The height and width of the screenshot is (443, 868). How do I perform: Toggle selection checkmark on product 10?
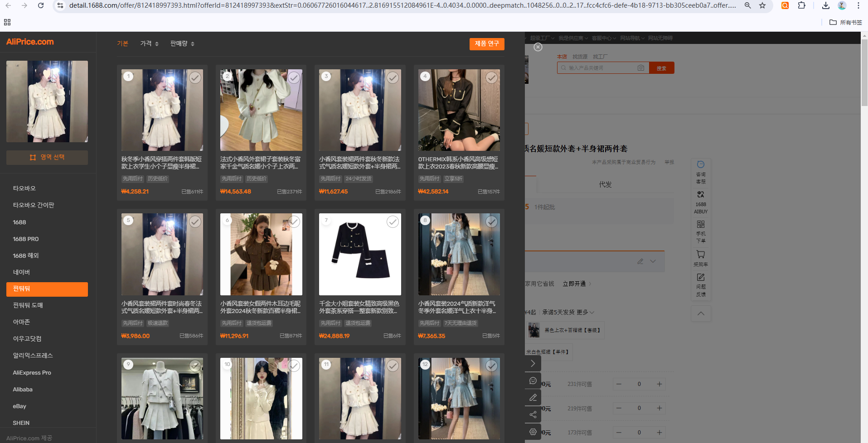coord(294,366)
